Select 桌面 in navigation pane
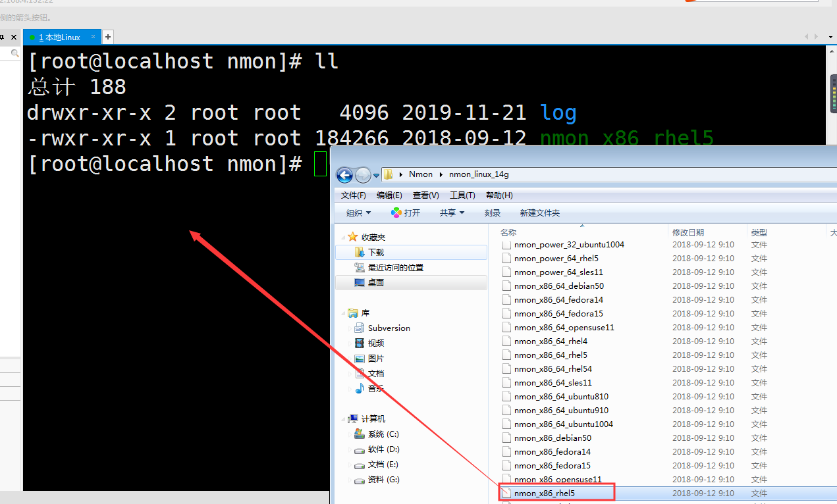Screen dimensions: 837x504 [x=375, y=282]
